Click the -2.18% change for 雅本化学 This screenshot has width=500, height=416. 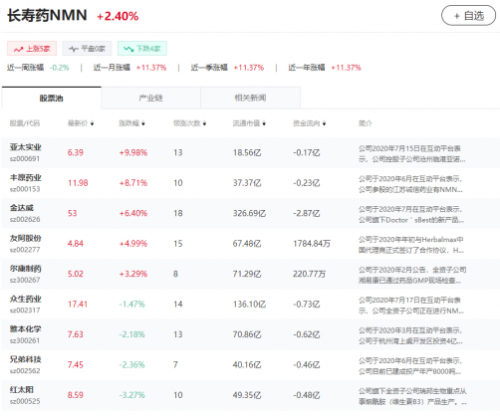pyautogui.click(x=132, y=335)
